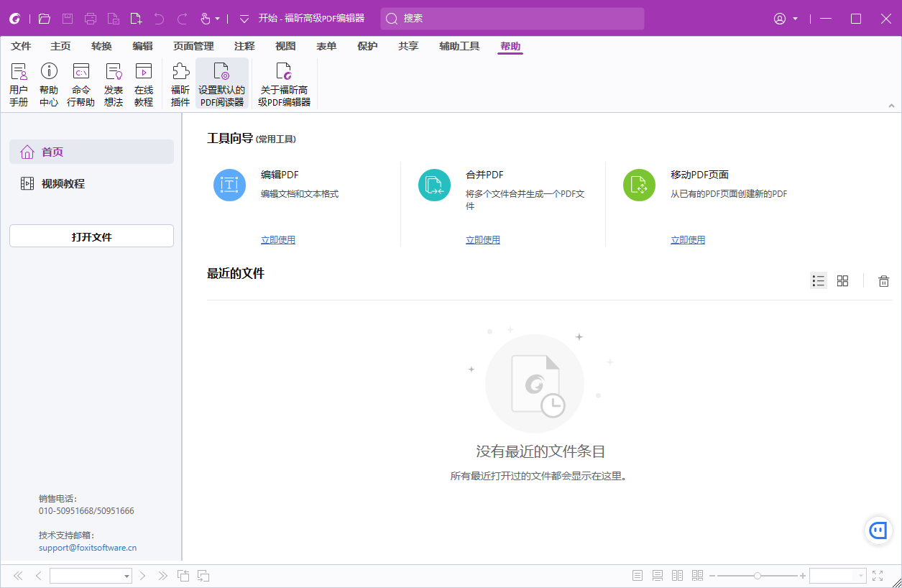902x588 pixels.
Task: Click the Print icon in quick access toolbar
Action: 91,19
